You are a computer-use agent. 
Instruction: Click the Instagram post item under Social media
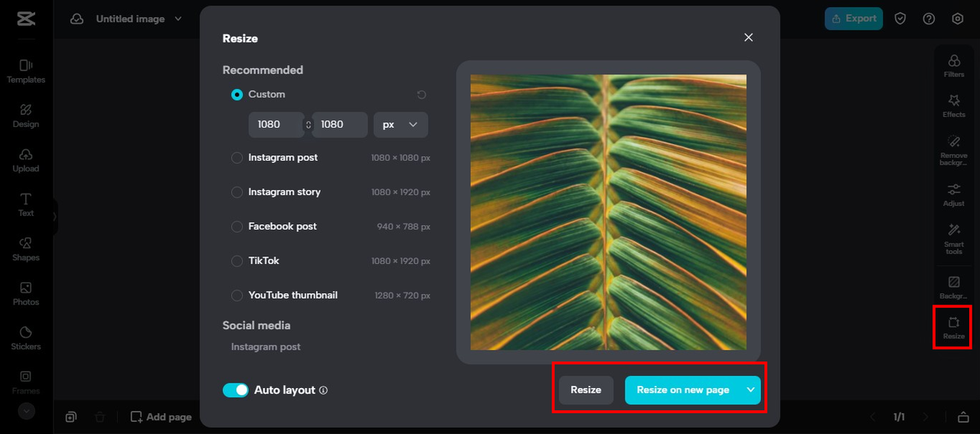point(266,347)
